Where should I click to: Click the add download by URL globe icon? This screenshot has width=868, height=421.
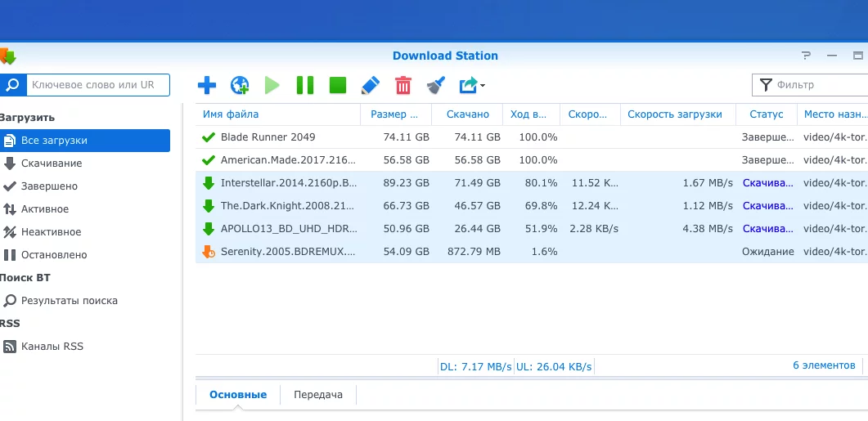click(x=240, y=85)
